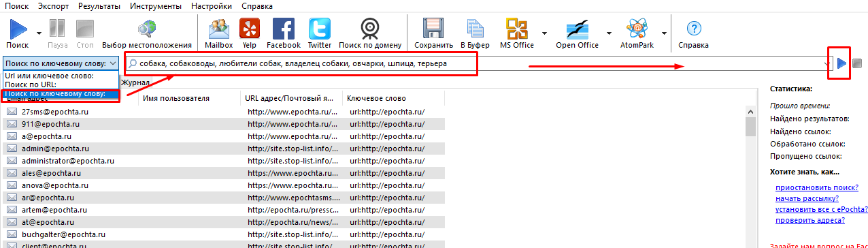
Task: Open Выбор местоположения location selector
Action: tap(147, 34)
